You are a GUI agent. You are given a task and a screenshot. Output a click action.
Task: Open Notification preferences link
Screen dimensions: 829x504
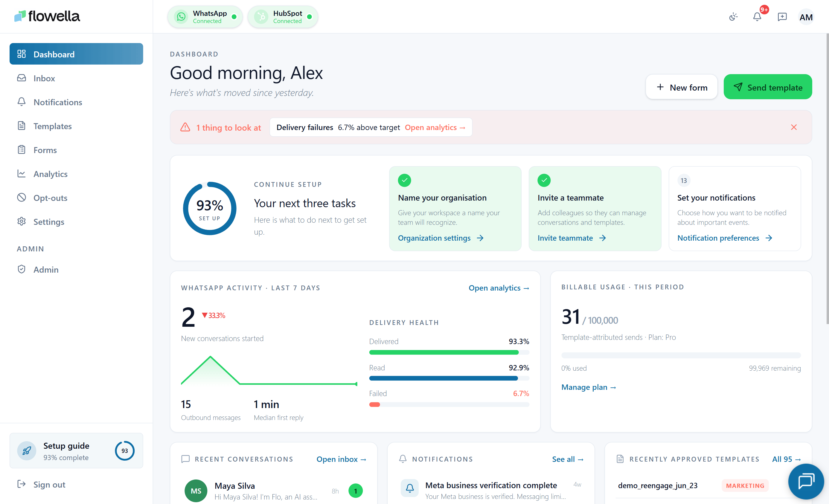[x=725, y=238]
